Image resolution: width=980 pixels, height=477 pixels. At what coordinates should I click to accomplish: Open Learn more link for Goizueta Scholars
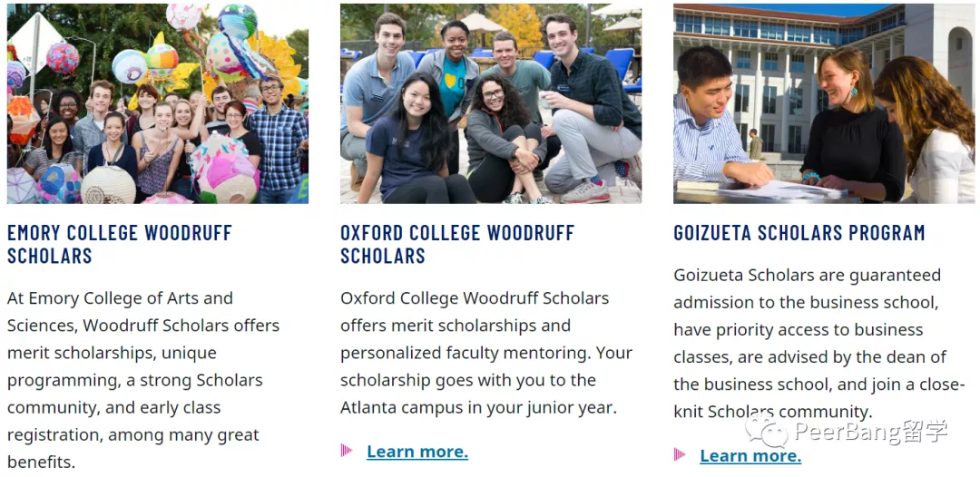[x=750, y=455]
